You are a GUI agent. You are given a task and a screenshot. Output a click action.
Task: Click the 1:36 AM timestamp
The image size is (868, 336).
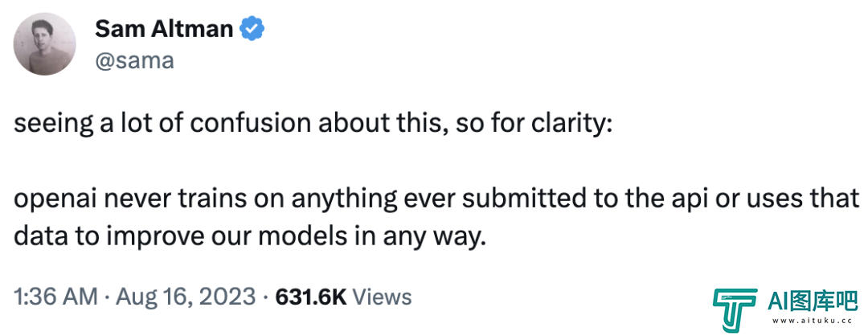point(56,297)
